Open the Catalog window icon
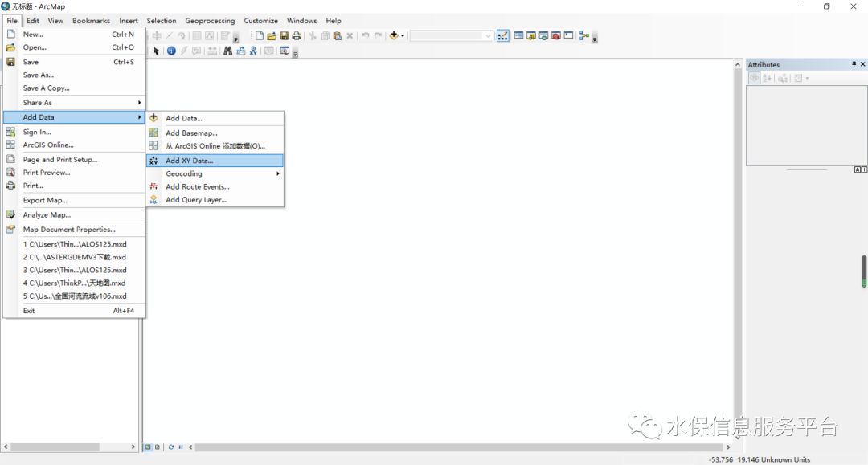Image resolution: width=868 pixels, height=465 pixels. coord(531,35)
